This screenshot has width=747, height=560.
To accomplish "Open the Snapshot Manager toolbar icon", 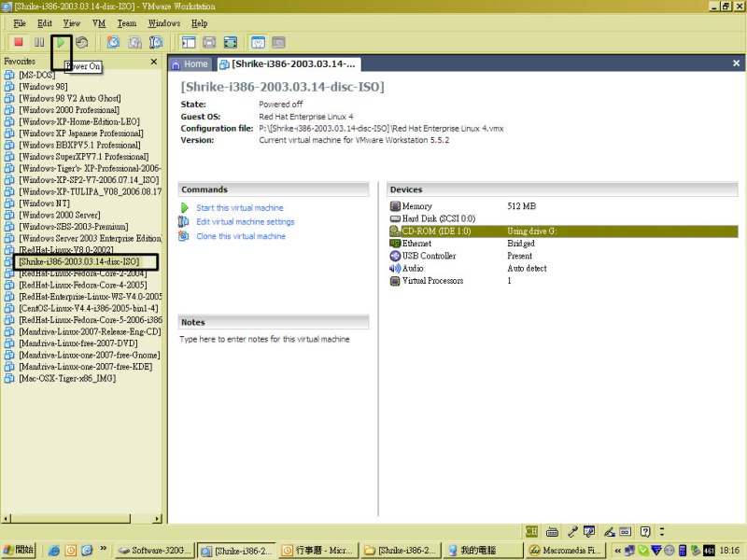I will 156,42.
